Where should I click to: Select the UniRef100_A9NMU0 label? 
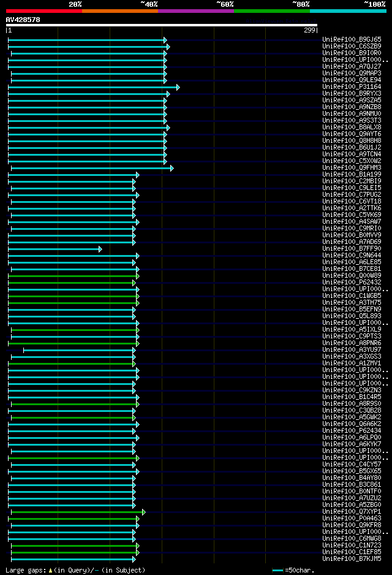pyautogui.click(x=352, y=113)
